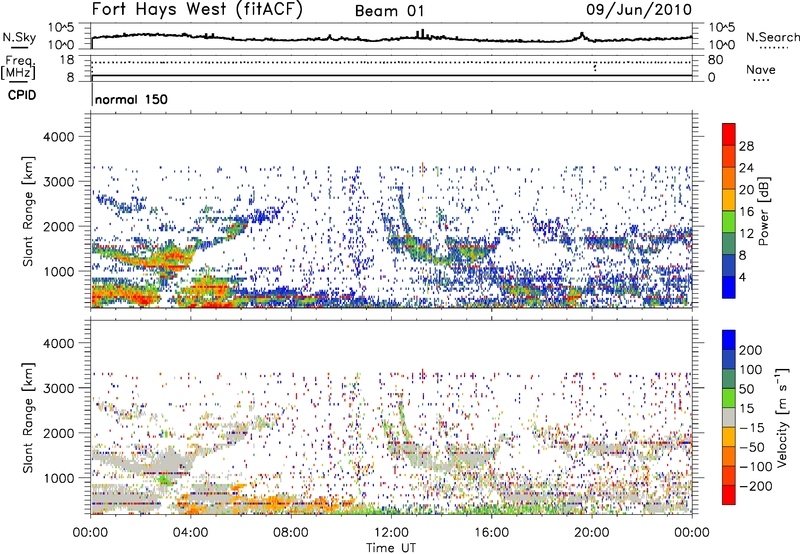Click the velocity panel 'Slant Range [km]' label
Viewport: 800px width, 554px height.
pos(28,417)
